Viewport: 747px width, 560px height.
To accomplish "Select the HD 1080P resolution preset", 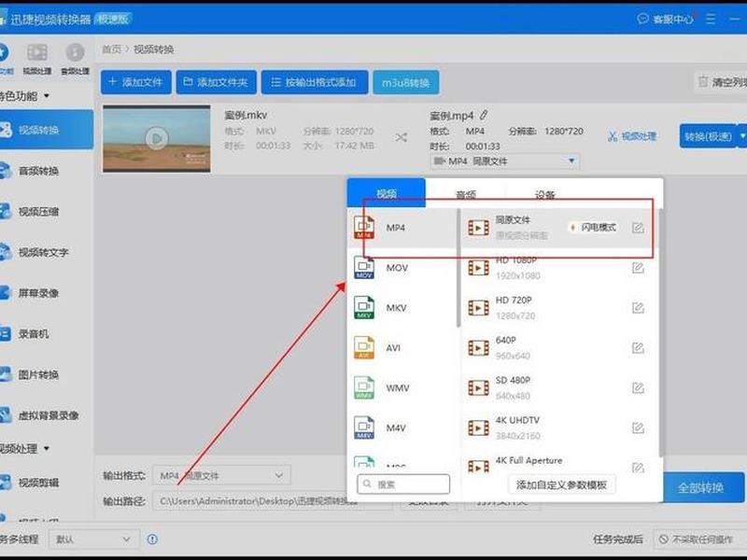I will pyautogui.click(x=559, y=268).
